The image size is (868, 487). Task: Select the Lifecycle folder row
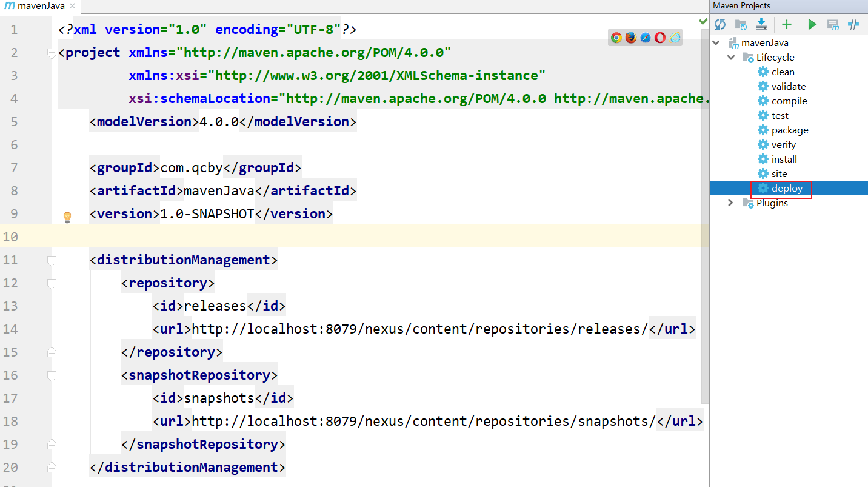coord(789,57)
